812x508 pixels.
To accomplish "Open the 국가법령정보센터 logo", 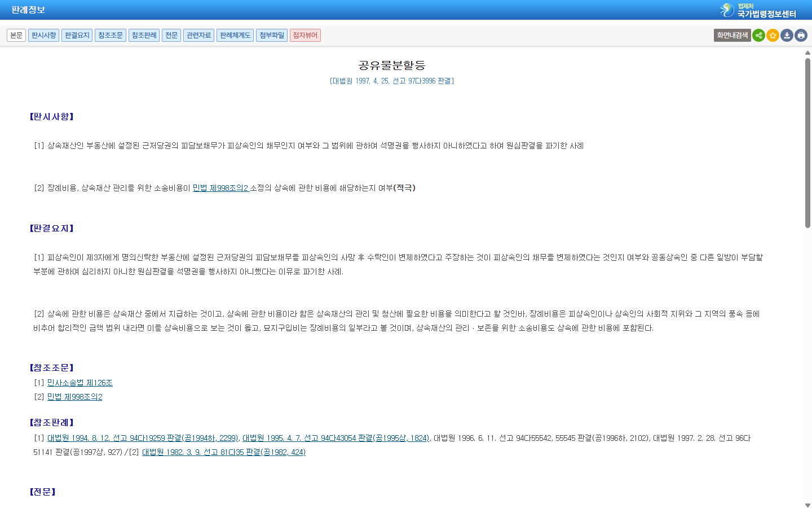I will click(x=758, y=10).
